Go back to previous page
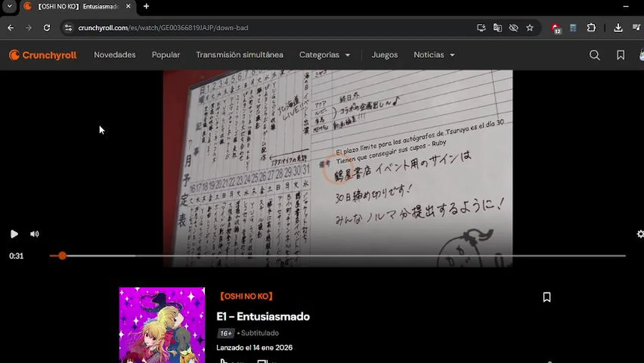This screenshot has width=644, height=363. pyautogui.click(x=11, y=28)
